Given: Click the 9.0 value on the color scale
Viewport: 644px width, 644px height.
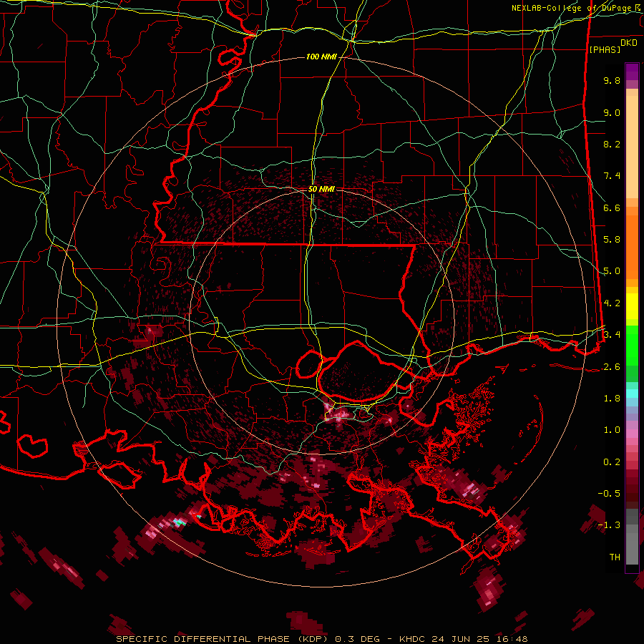Looking at the screenshot, I should (612, 112).
